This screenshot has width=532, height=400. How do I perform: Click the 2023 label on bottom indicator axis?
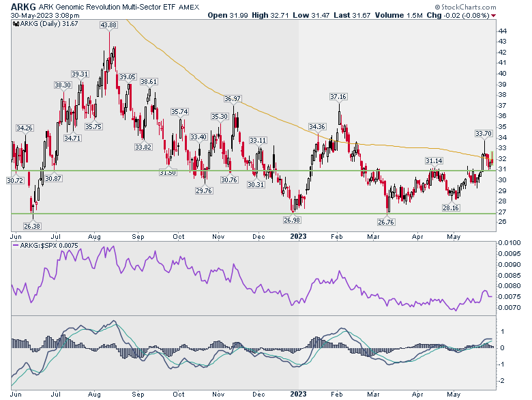[x=298, y=395]
